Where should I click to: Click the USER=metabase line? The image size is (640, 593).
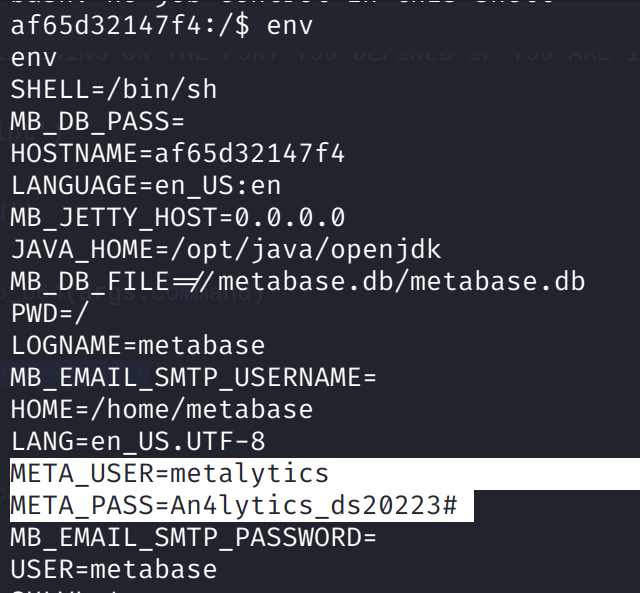pyautogui.click(x=113, y=569)
